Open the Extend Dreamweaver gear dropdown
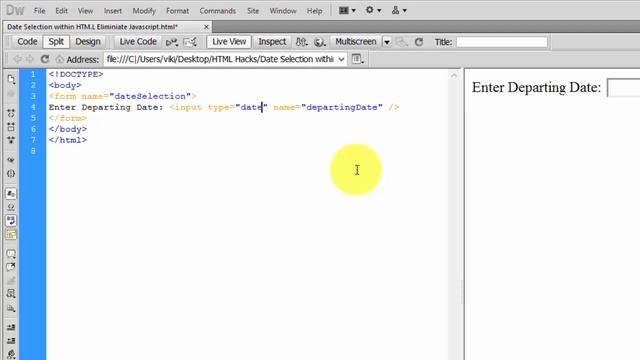Image resolution: width=640 pixels, height=360 pixels. (x=373, y=10)
